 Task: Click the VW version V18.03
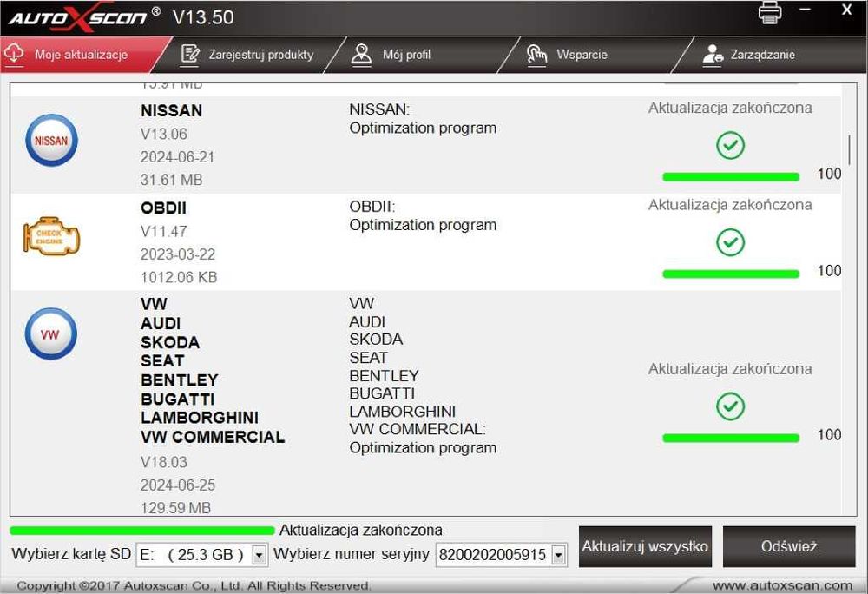pyautogui.click(x=164, y=462)
